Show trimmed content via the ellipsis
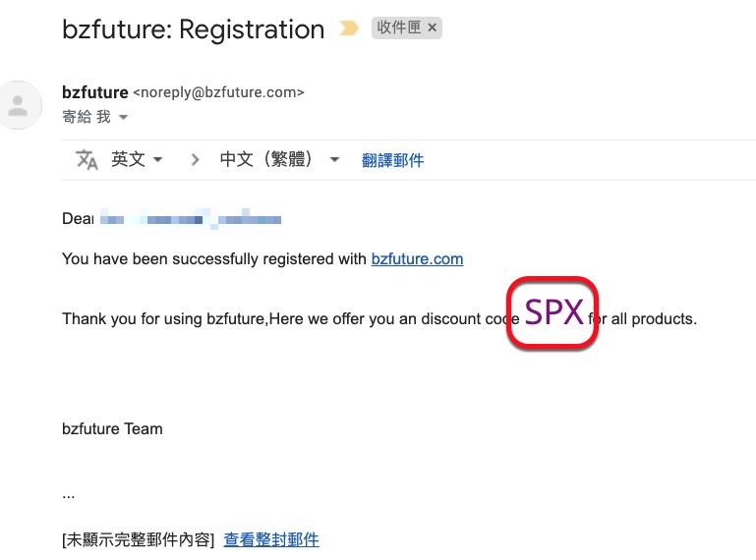This screenshot has height=560, width=756. click(69, 494)
